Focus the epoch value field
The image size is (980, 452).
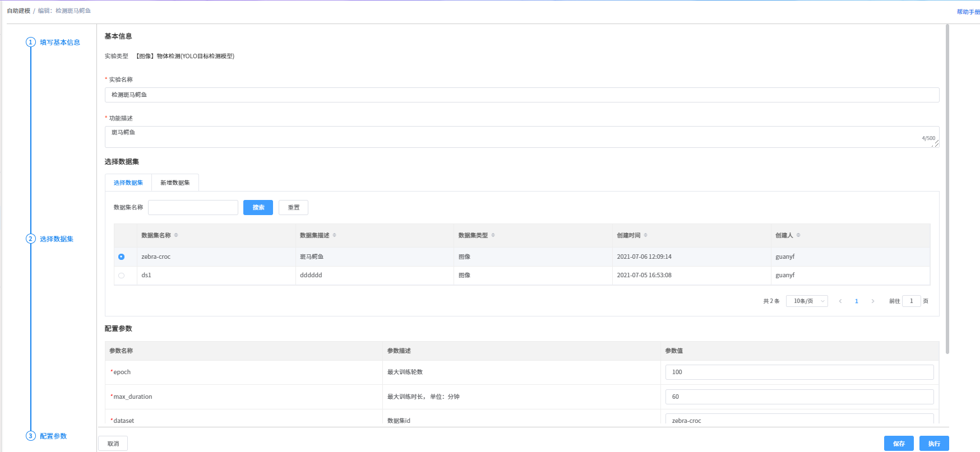point(799,372)
